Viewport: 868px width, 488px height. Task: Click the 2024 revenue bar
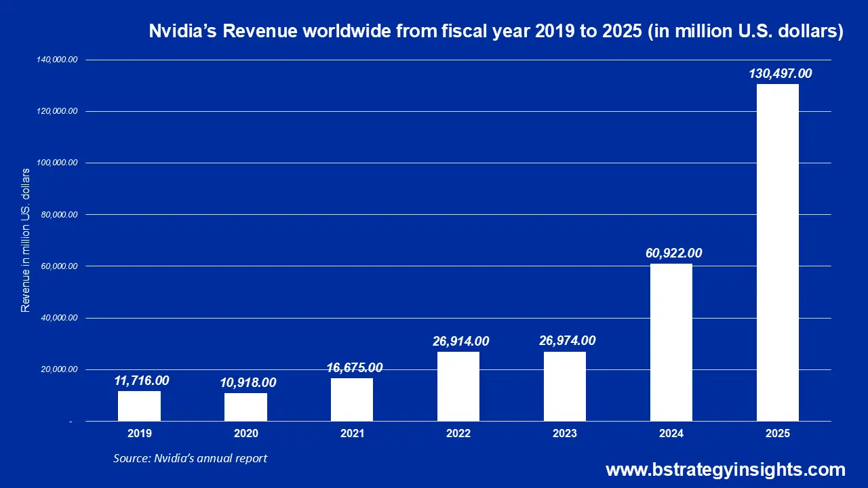point(671,342)
